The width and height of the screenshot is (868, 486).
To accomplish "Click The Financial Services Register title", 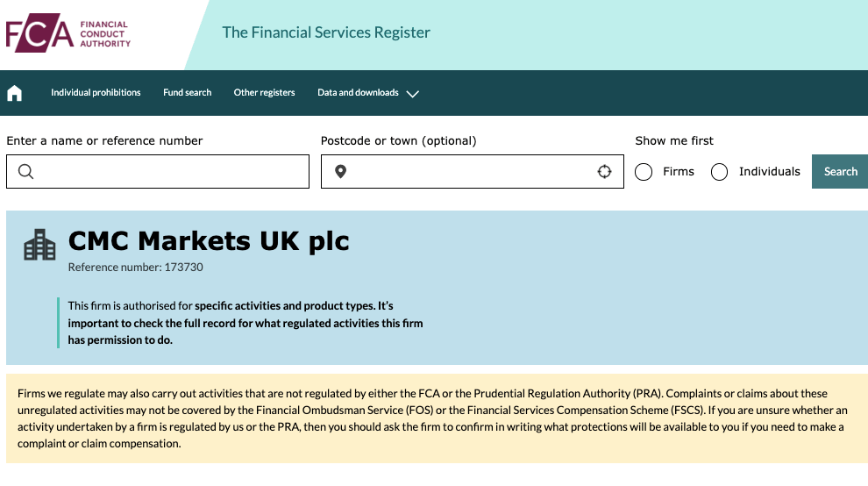I will coord(326,32).
